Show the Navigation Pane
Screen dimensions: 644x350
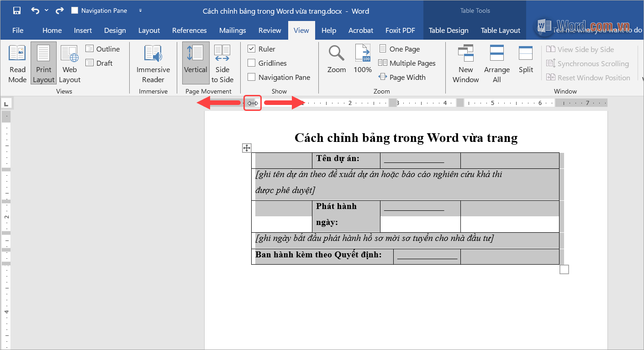pos(251,77)
